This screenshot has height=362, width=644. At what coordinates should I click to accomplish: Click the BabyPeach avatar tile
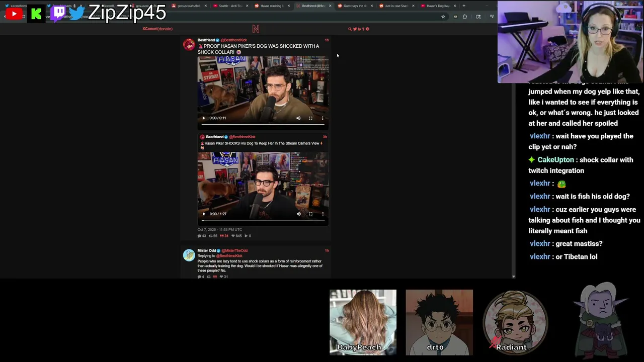[x=363, y=322]
